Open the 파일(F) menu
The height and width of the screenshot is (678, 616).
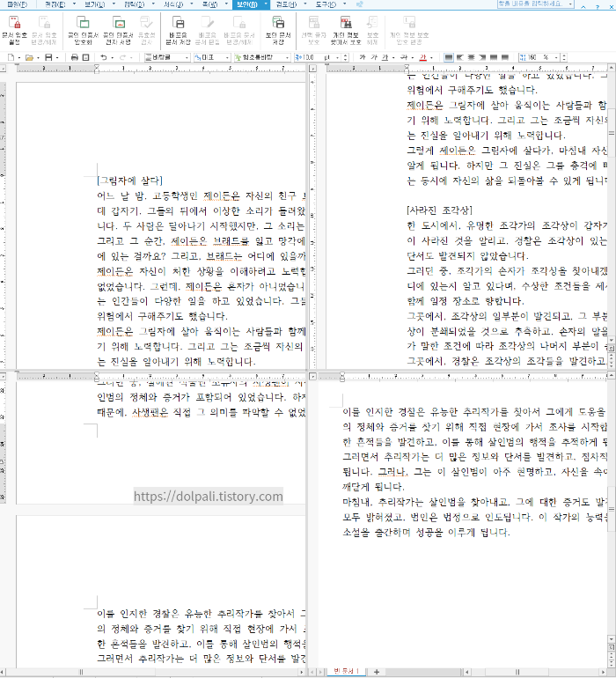18,4
